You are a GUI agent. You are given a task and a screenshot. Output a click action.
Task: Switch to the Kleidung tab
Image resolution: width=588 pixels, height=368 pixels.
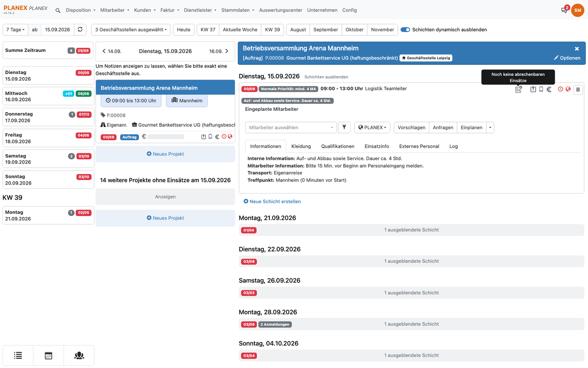click(x=301, y=146)
